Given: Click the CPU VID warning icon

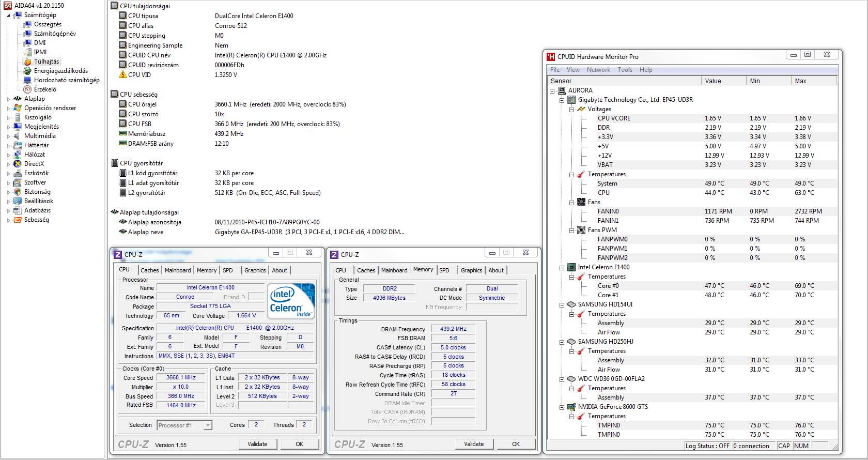Looking at the screenshot, I should pyautogui.click(x=123, y=75).
